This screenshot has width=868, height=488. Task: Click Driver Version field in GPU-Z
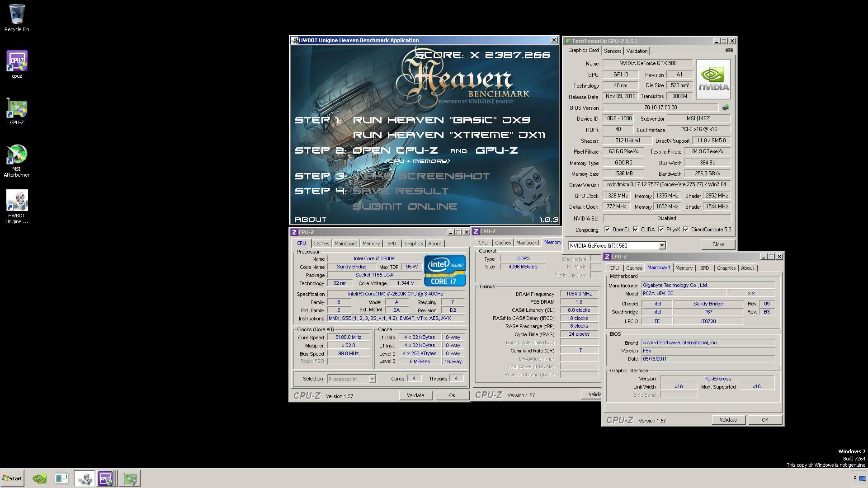pos(666,185)
